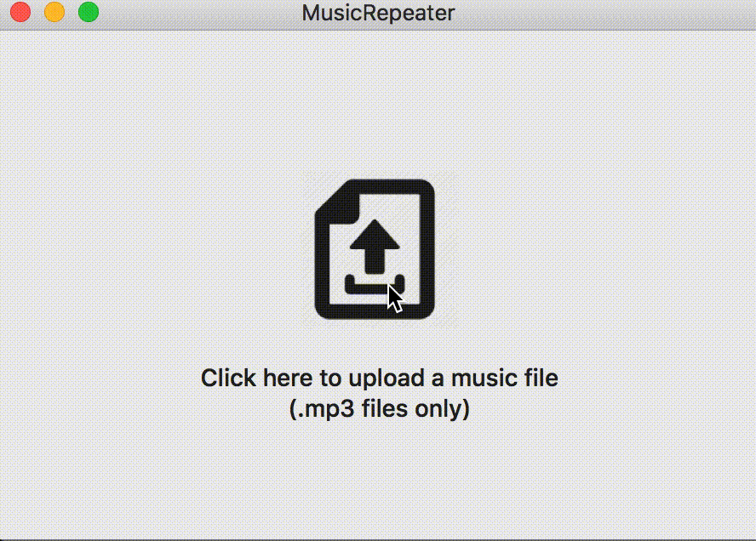Click the bottom border of the upload icon

(x=375, y=311)
